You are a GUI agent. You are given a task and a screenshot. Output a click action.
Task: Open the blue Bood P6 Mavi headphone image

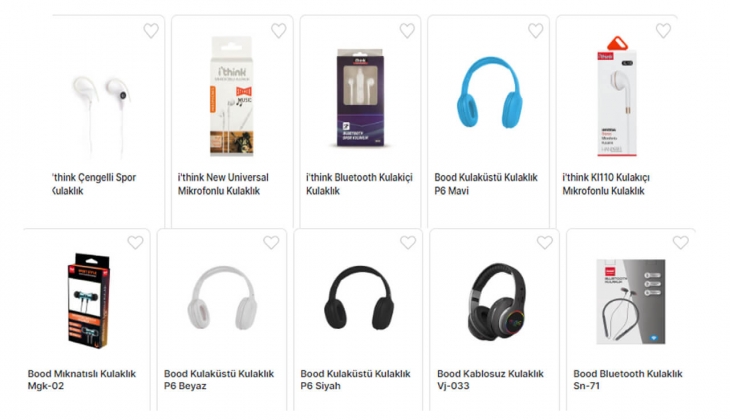[489, 92]
